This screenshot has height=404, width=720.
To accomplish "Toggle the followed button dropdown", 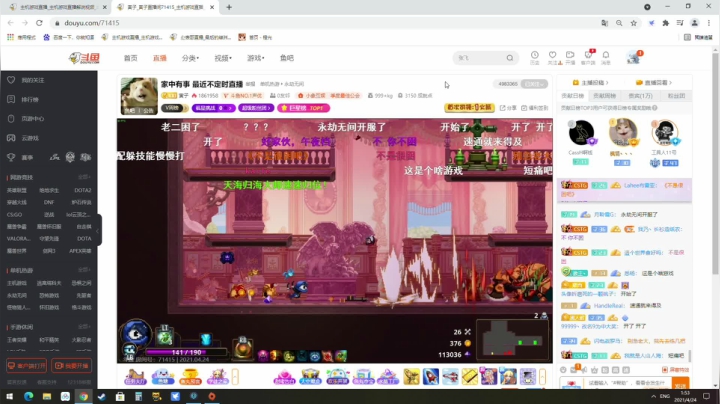I will [534, 84].
